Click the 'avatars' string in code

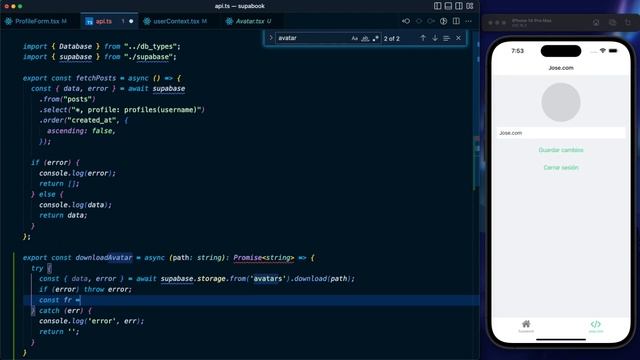click(268, 279)
